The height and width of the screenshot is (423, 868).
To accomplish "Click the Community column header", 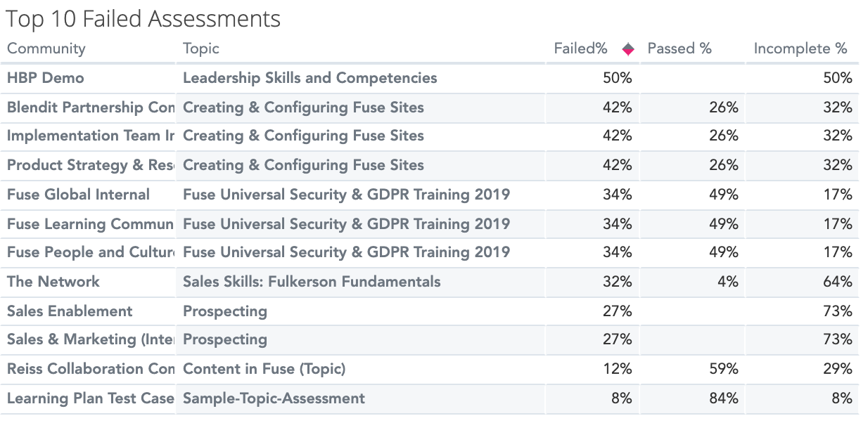I will (46, 48).
